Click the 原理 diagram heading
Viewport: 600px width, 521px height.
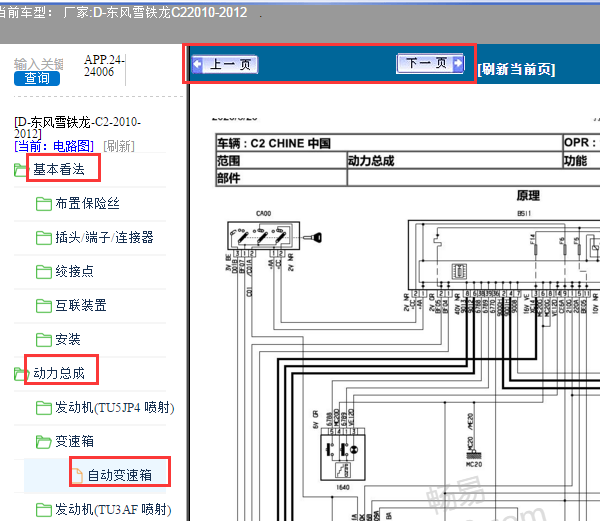pos(528,195)
